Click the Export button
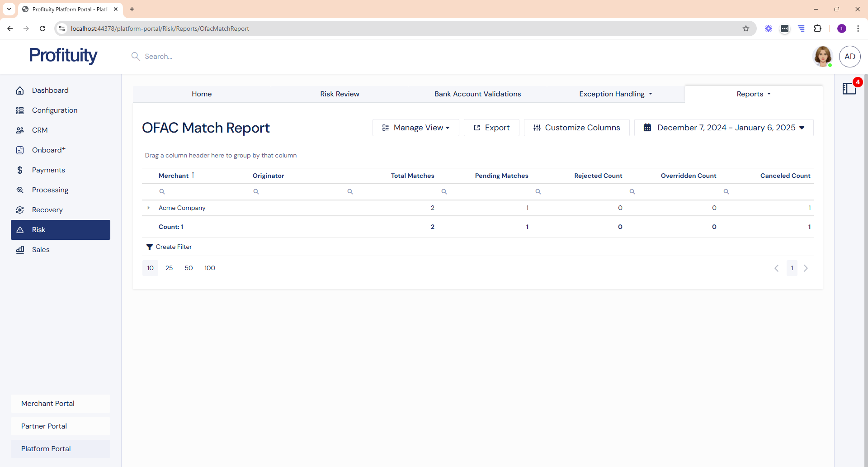Image resolution: width=868 pixels, height=467 pixels. pos(491,128)
